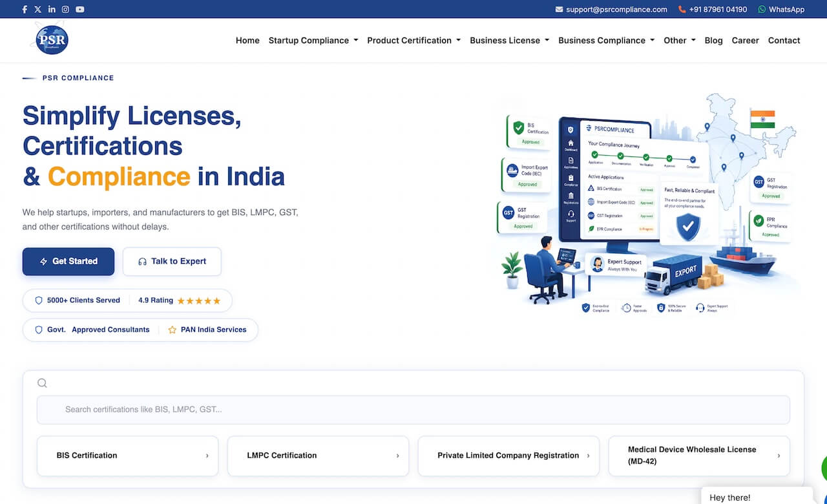Open the LinkedIn social icon

click(52, 9)
